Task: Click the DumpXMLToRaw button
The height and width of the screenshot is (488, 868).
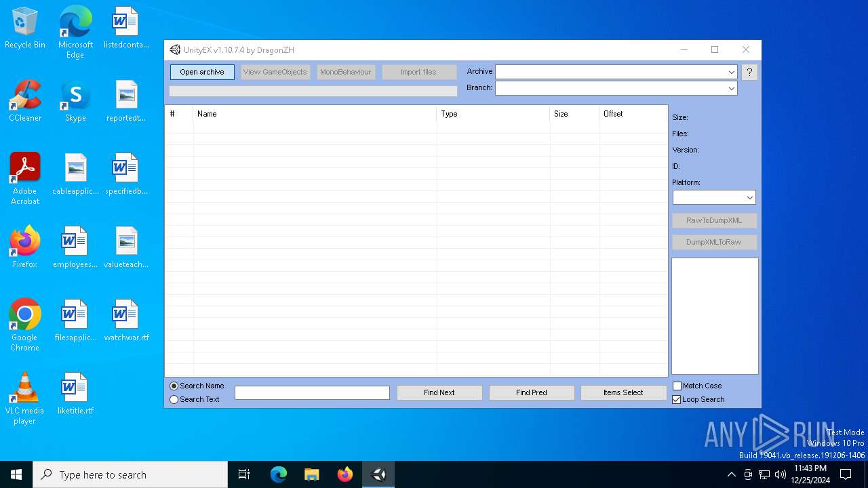Action: 714,242
